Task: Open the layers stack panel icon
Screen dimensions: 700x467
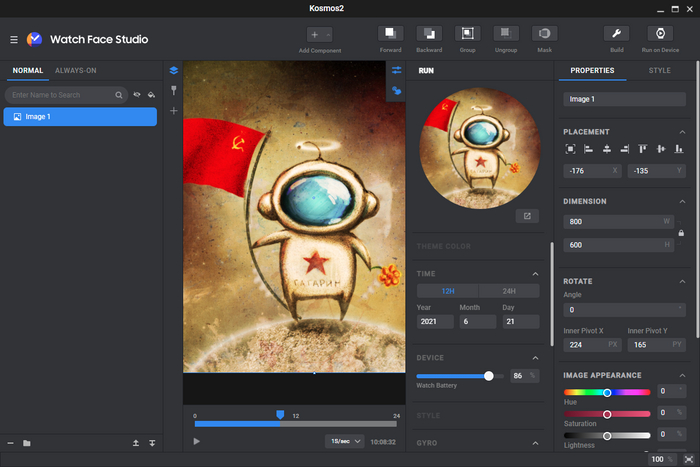Action: coord(173,71)
